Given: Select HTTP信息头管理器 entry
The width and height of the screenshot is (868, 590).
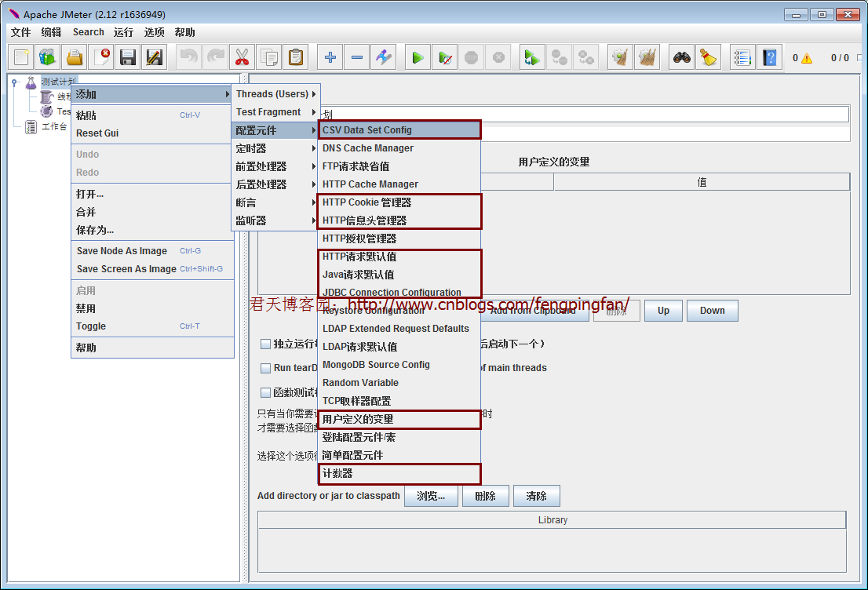Looking at the screenshot, I should (x=399, y=220).
